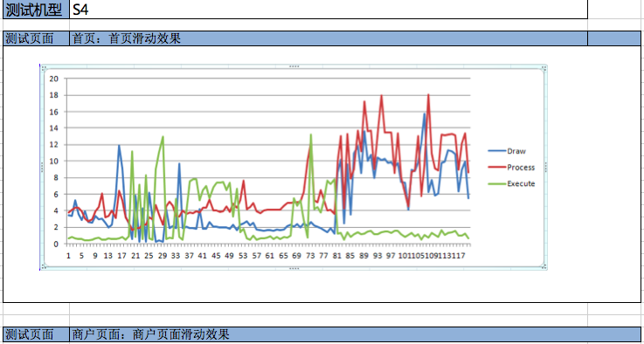Click the chart's right-middle resize handle
Viewport: 644px width, 344px height.
[x=545, y=167]
